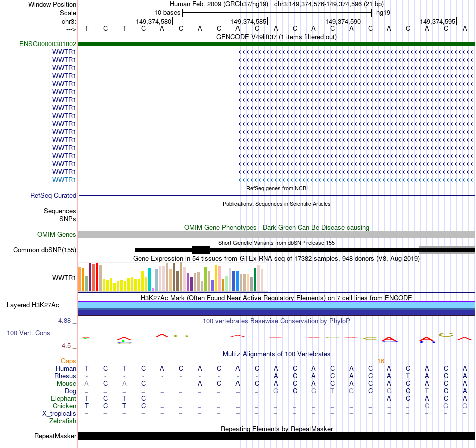Image resolution: width=476 pixels, height=448 pixels.
Task: Open RefSeq genes from NCBI title
Action: click(277, 188)
